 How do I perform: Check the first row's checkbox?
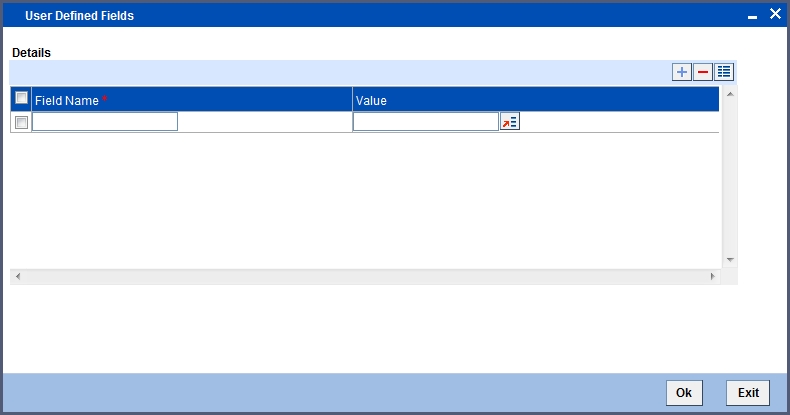coord(21,122)
